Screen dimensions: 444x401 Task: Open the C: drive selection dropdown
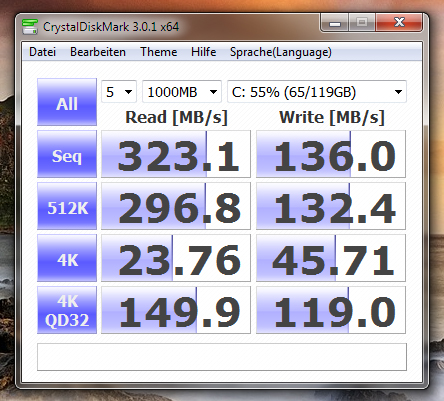click(317, 92)
